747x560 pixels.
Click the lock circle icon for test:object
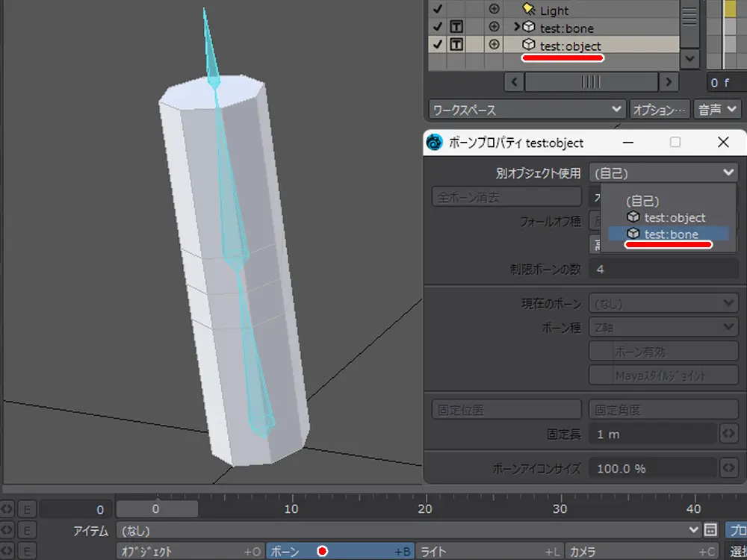tap(494, 46)
